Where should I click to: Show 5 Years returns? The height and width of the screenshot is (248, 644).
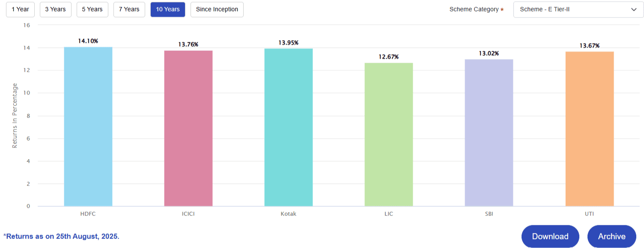[92, 9]
